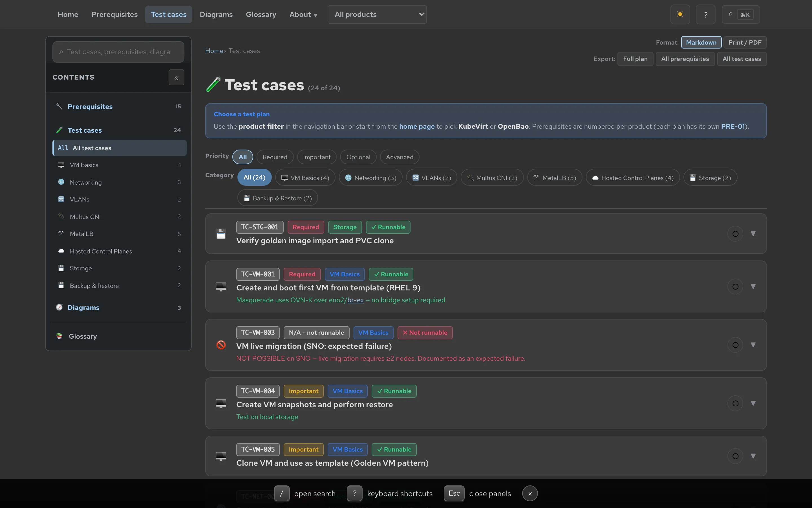Select the Required priority filter

(x=275, y=157)
